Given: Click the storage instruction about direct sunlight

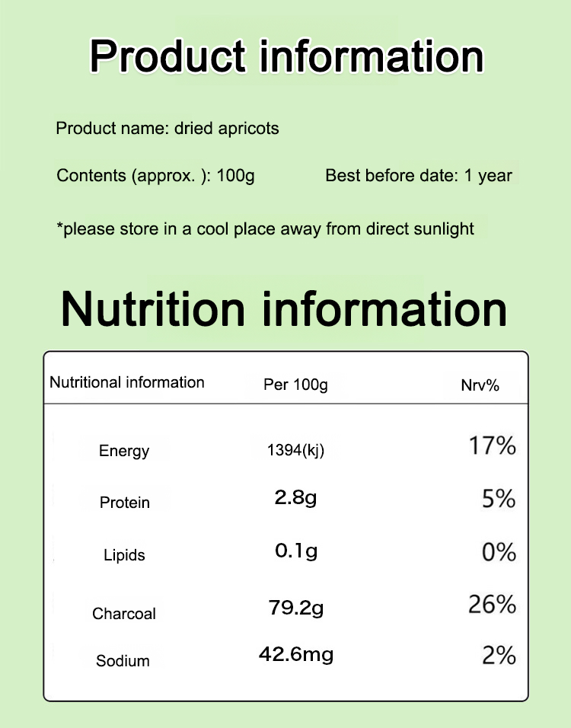Looking at the screenshot, I should click(x=265, y=228).
